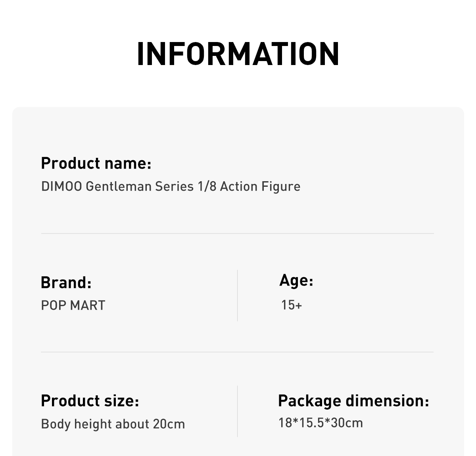The height and width of the screenshot is (456, 476).
Task: Click the divider line below Brand row
Action: [x=237, y=352]
